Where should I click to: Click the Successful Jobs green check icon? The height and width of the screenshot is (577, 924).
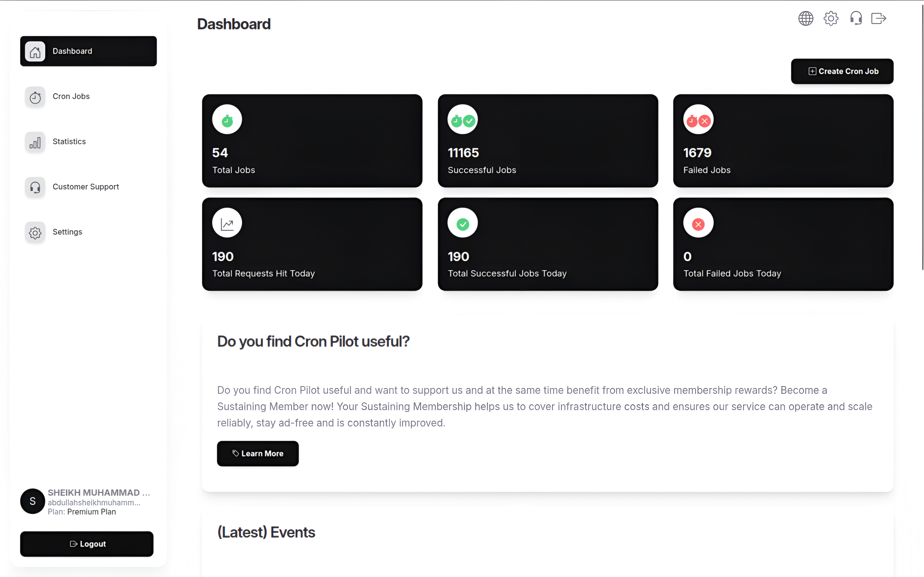[x=462, y=120]
